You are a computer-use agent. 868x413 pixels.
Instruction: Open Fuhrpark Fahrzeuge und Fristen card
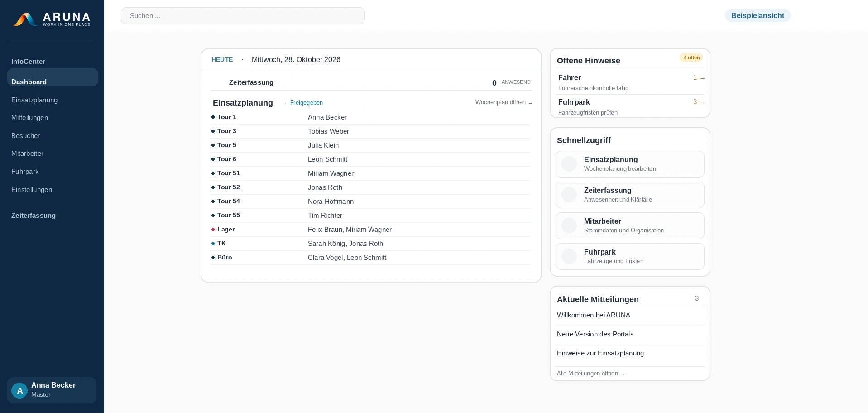630,256
